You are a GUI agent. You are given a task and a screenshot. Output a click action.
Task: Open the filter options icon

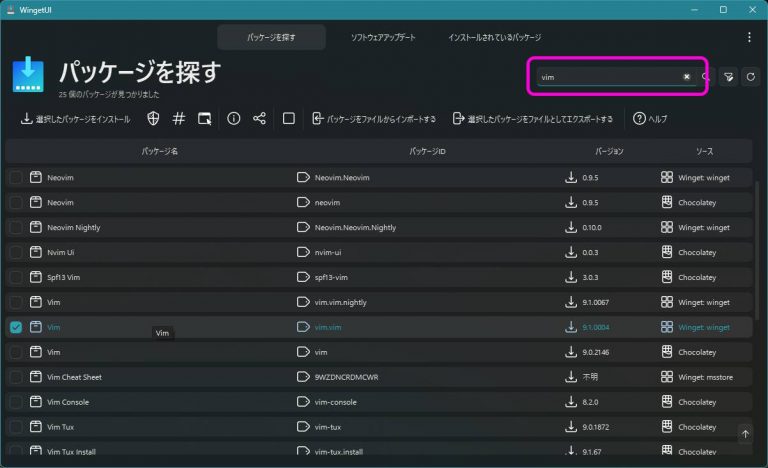[x=728, y=77]
